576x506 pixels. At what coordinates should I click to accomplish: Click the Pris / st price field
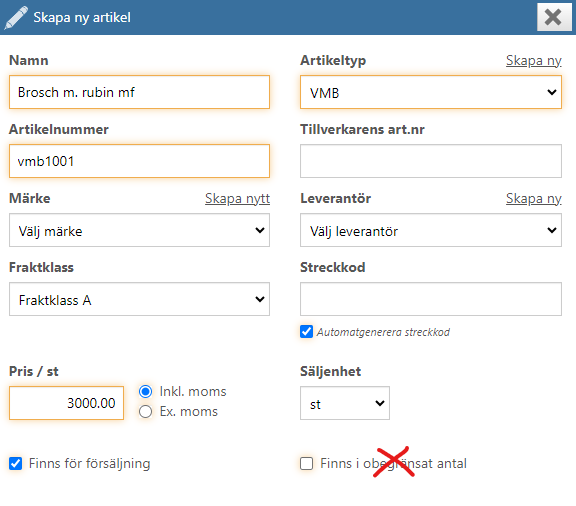click(66, 403)
